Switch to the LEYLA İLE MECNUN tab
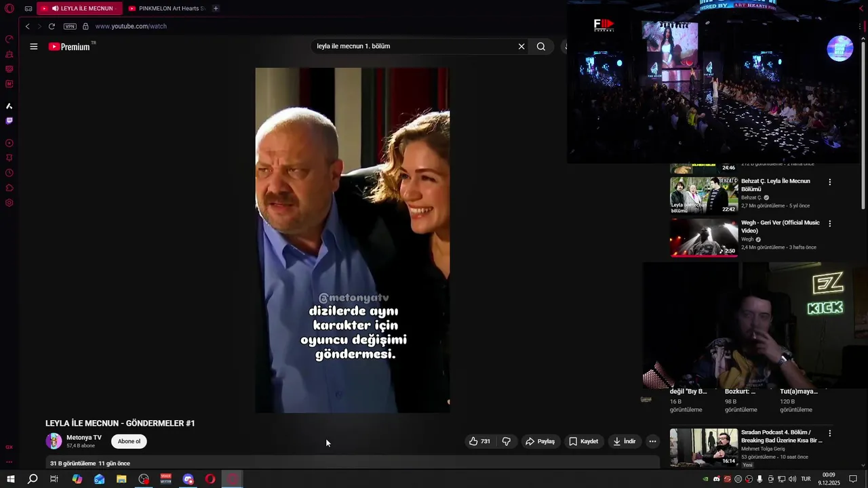 click(x=79, y=8)
